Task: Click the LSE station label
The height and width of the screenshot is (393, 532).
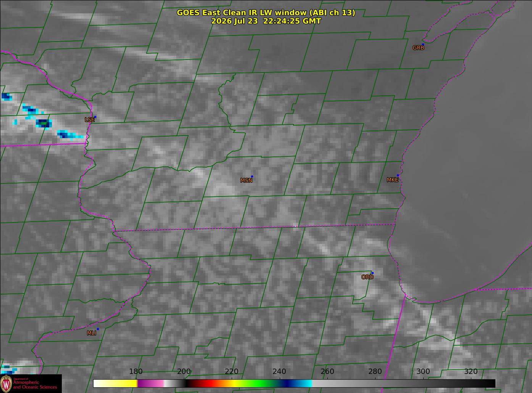Action: pos(90,120)
